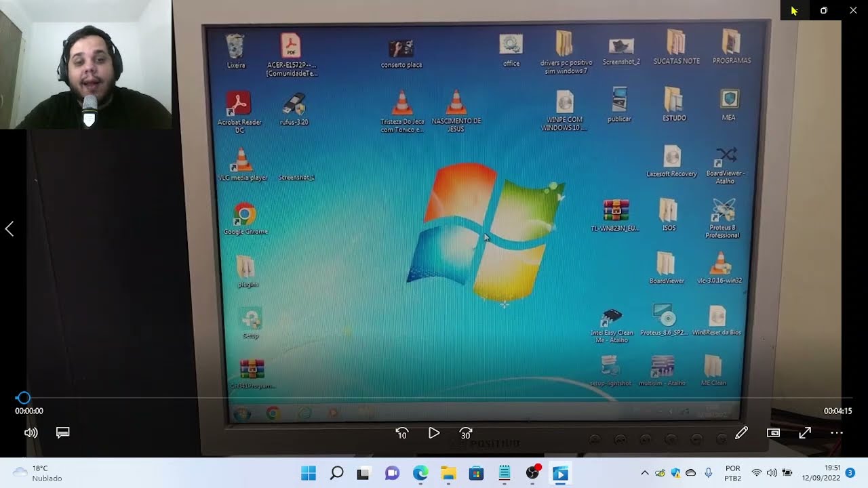Click the Intel Easy Clean Me shortcut in the video

612,326
